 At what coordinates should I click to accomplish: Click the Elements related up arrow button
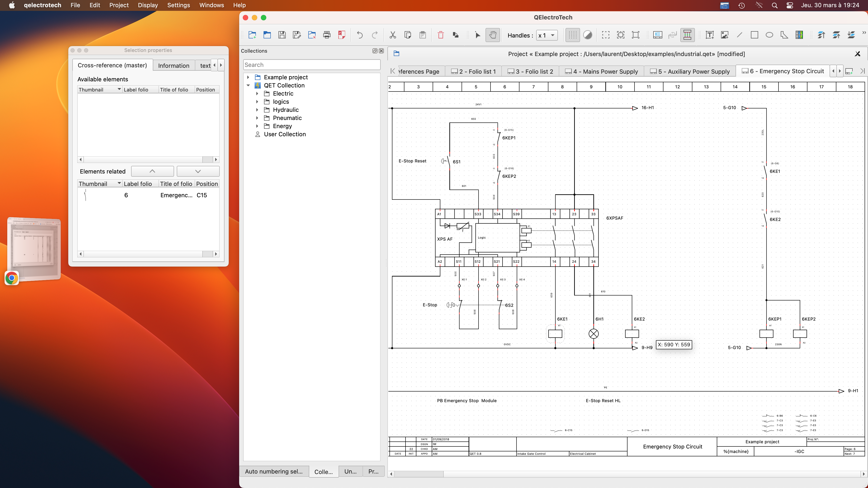pyautogui.click(x=152, y=171)
